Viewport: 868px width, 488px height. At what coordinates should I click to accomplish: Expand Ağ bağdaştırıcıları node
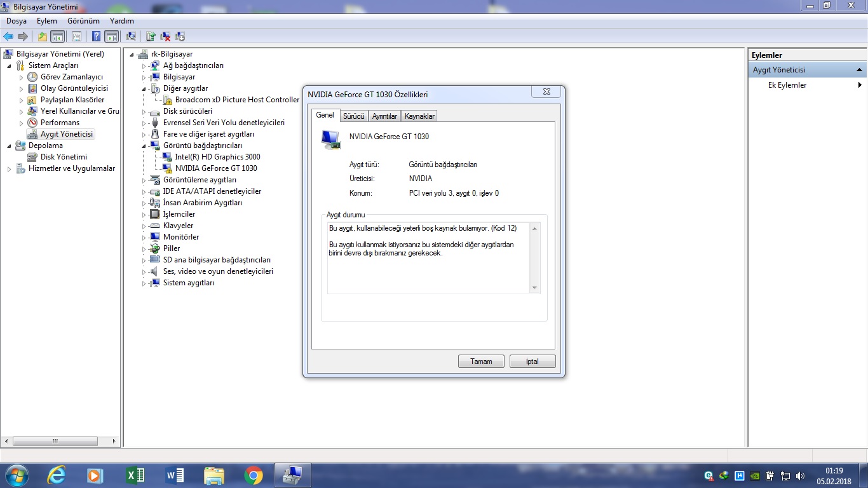pyautogui.click(x=144, y=65)
